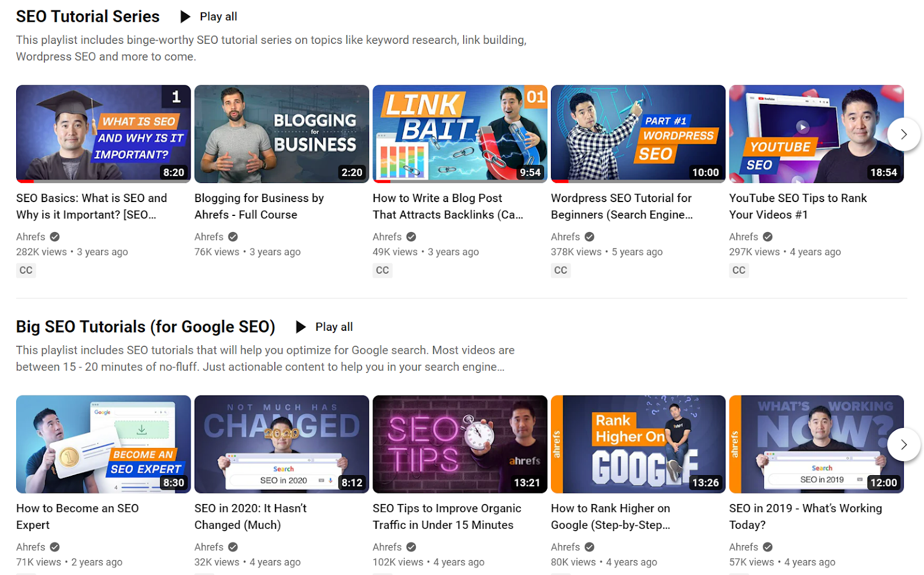Click '378K views • 5 years ago' text

point(607,252)
